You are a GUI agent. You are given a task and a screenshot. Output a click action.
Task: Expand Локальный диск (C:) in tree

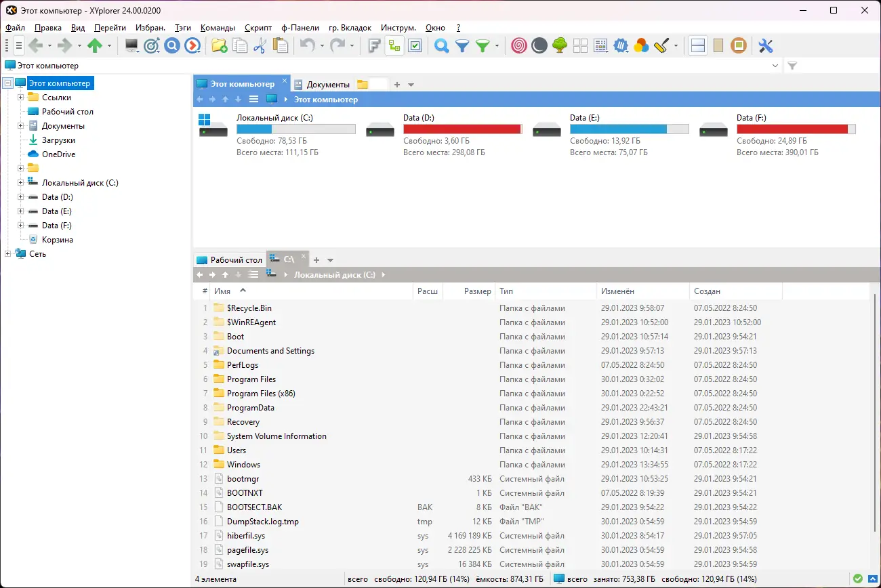21,183
